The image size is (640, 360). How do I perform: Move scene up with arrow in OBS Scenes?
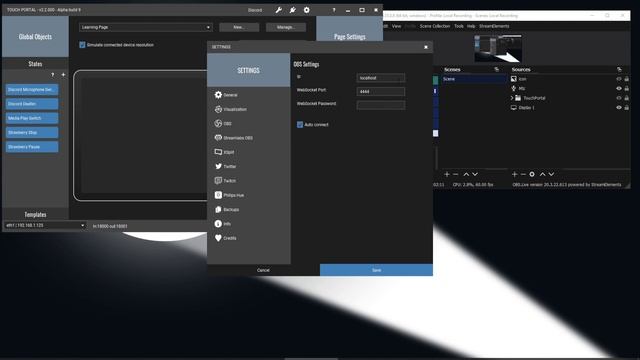pyautogui.click(x=466, y=174)
